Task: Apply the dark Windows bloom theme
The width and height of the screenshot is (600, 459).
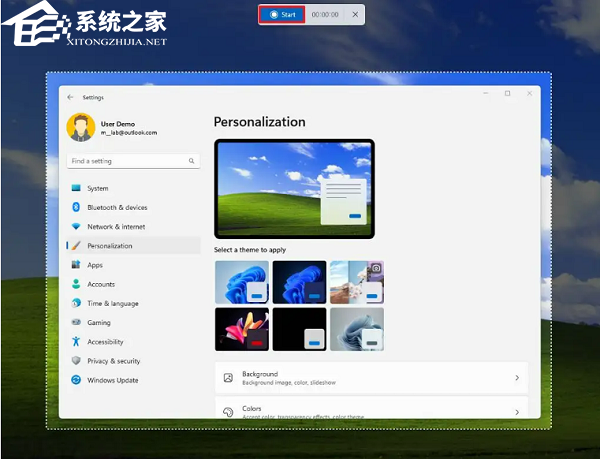Action: (x=298, y=282)
